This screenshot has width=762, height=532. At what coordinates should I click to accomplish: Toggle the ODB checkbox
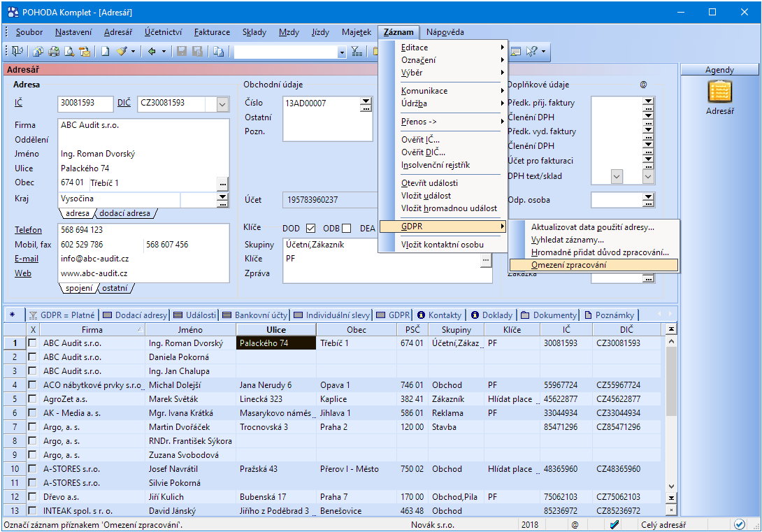point(346,228)
